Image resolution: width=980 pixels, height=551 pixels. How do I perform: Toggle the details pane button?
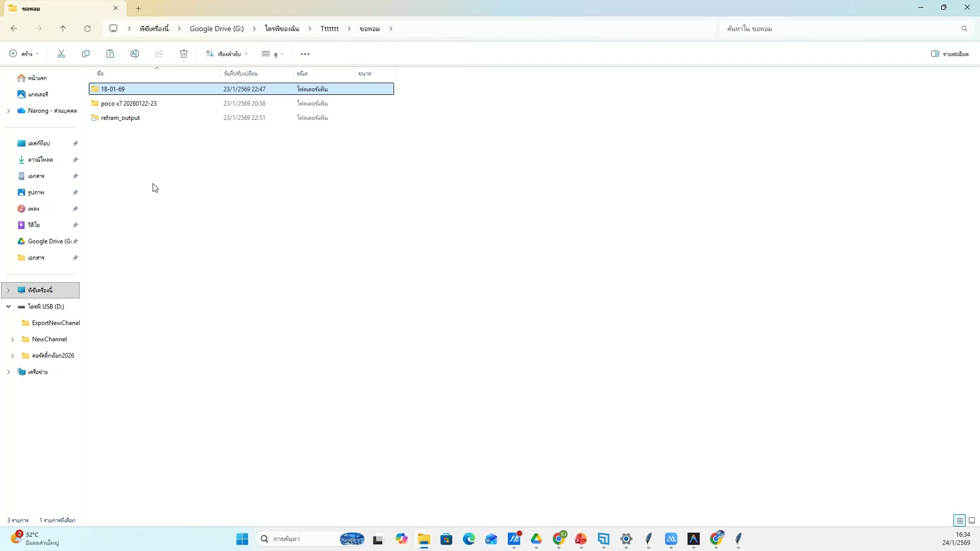pos(949,54)
